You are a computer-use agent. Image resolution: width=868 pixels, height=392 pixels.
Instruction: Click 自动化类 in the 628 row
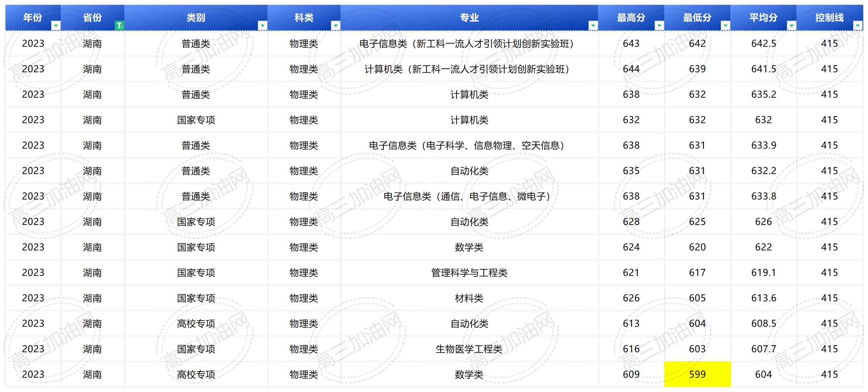[x=469, y=222]
